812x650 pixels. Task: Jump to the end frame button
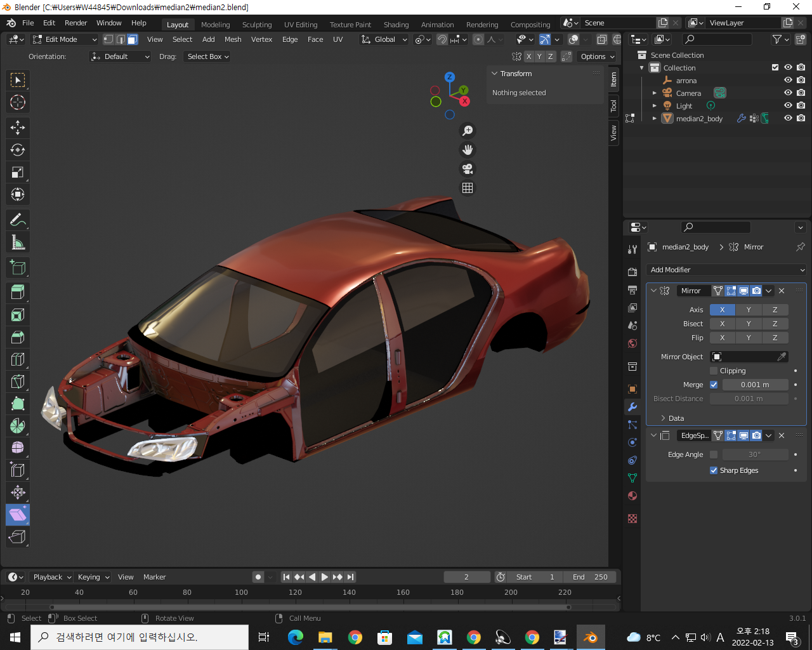click(x=350, y=577)
